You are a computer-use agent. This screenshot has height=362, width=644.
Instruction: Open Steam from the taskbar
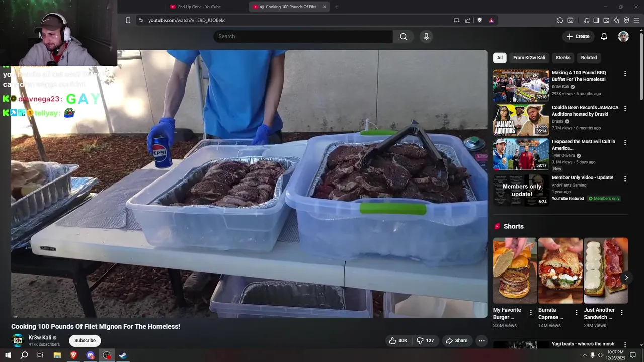[123, 355]
